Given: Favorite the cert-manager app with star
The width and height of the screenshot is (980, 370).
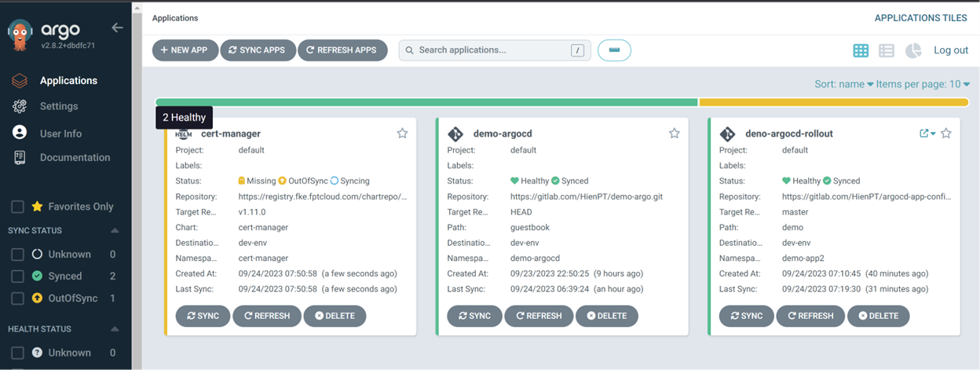Looking at the screenshot, I should (x=402, y=134).
